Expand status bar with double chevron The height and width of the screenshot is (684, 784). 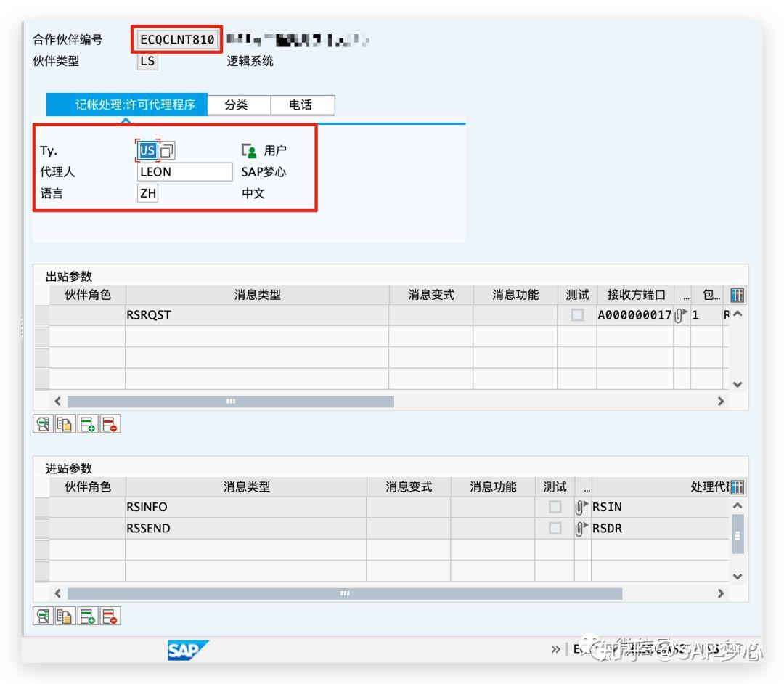tap(555, 649)
